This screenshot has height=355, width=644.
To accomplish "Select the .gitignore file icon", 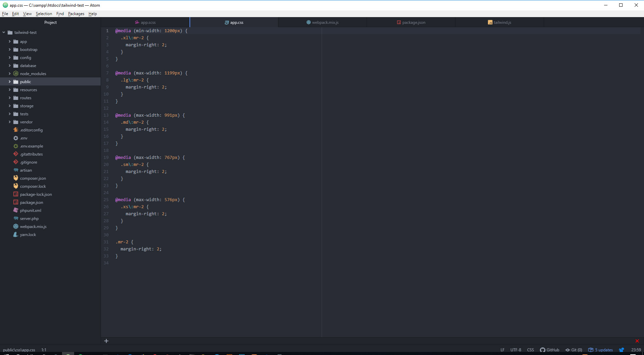I will click(x=15, y=162).
